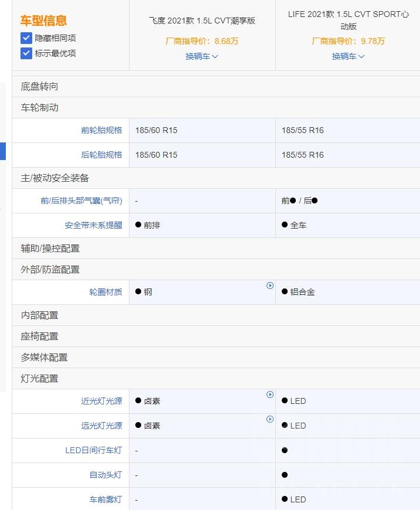
Task: Click play icon in 近光灯光源 row
Action: tap(270, 395)
